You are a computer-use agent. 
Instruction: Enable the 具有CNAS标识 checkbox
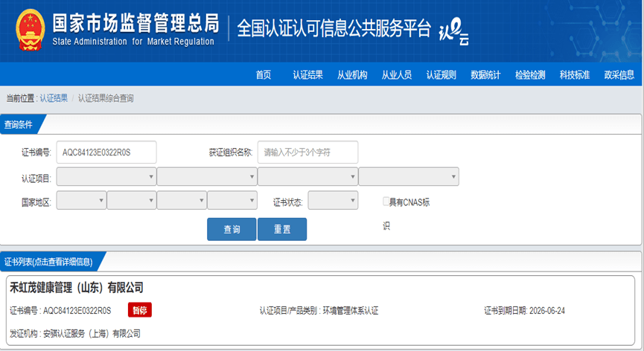click(386, 202)
